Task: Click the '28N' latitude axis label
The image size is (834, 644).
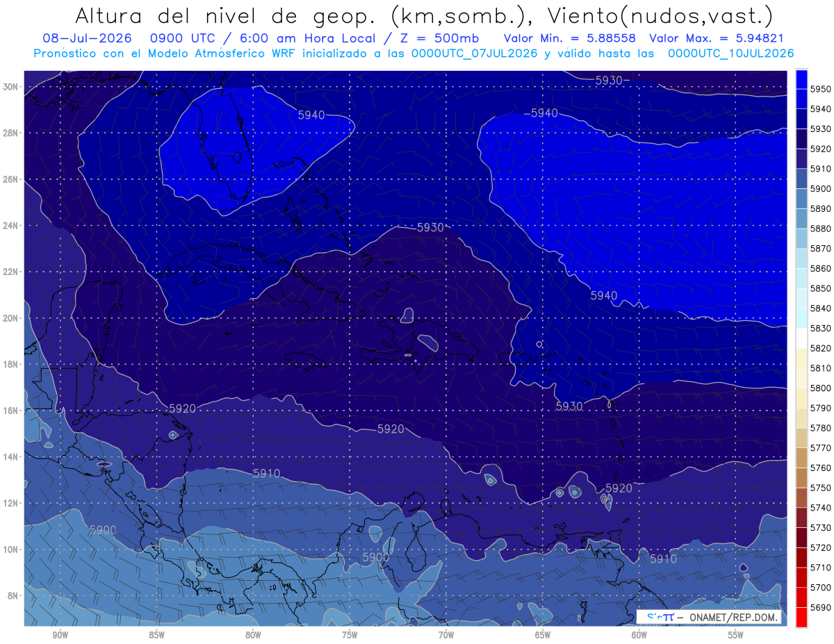Action: [10, 133]
